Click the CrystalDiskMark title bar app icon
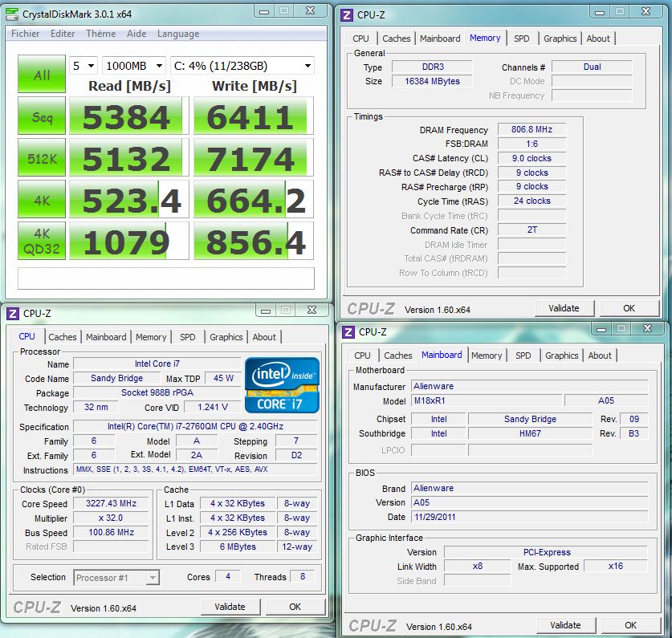The image size is (672, 638). click(x=12, y=14)
